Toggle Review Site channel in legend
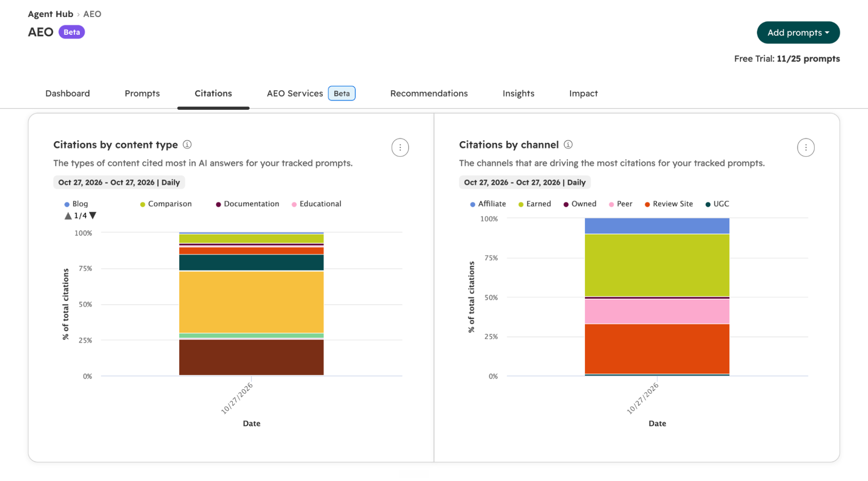868x481 pixels. click(669, 204)
